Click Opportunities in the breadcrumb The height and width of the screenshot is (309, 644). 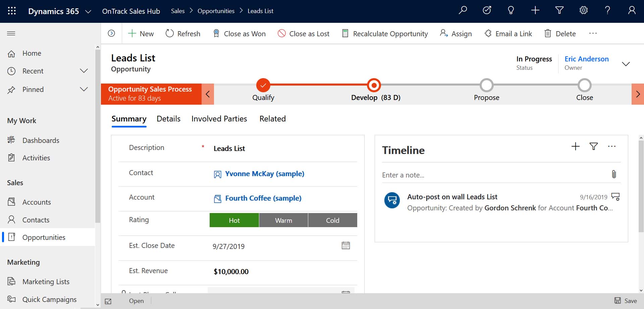[216, 11]
